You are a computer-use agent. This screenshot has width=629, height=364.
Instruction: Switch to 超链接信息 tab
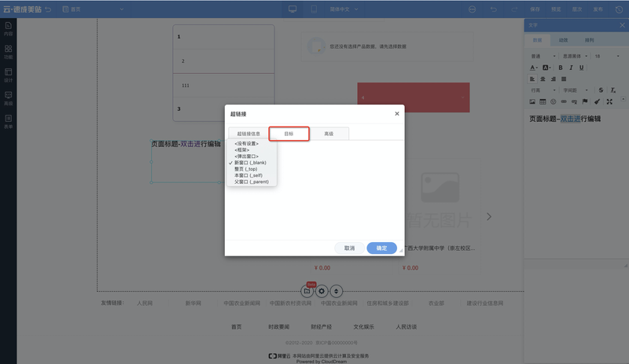click(x=248, y=134)
